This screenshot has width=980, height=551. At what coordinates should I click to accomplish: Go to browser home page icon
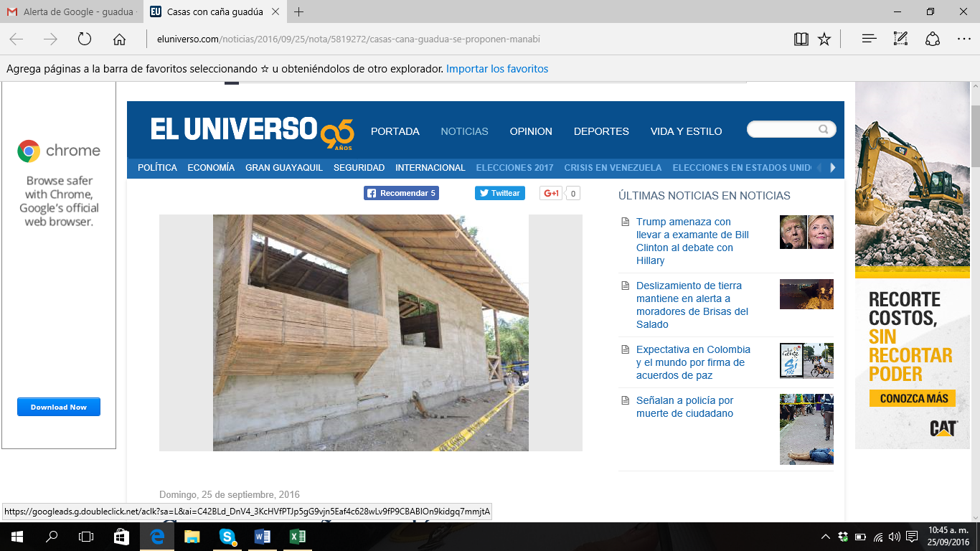click(119, 39)
